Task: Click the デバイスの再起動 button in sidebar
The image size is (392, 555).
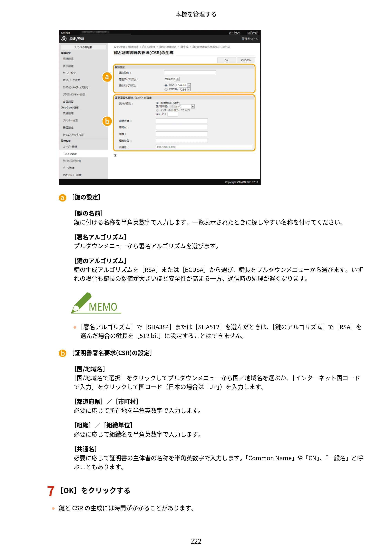Action: click(x=83, y=47)
